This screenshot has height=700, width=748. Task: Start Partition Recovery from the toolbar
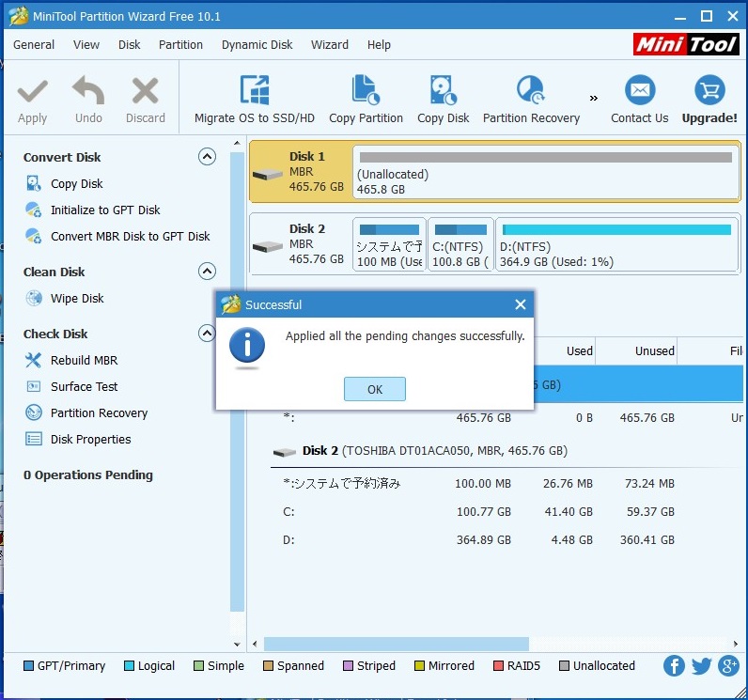point(531,100)
